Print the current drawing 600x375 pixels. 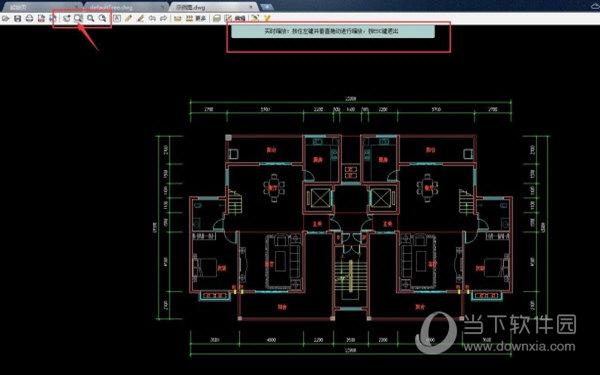(29, 18)
